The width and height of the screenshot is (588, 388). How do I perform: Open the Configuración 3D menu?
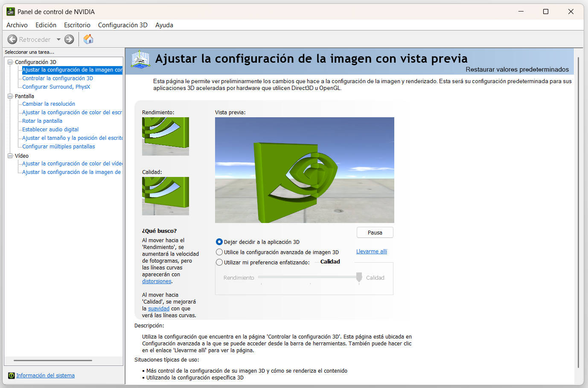pos(122,25)
